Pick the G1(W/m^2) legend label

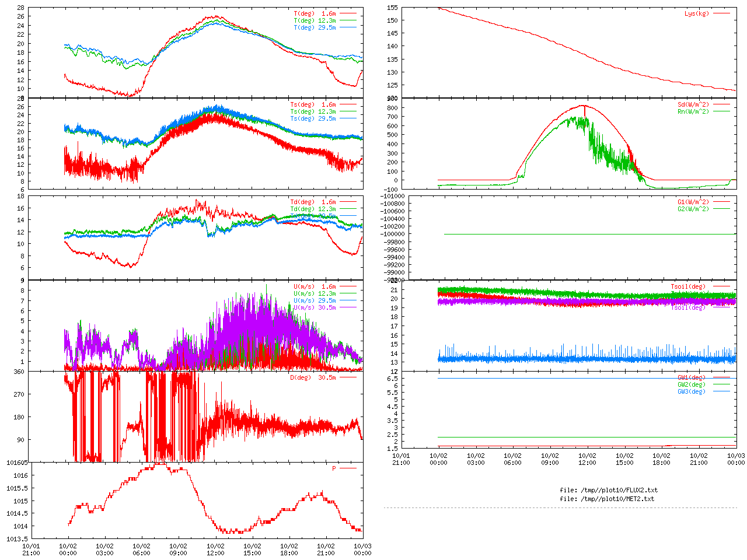(693, 202)
